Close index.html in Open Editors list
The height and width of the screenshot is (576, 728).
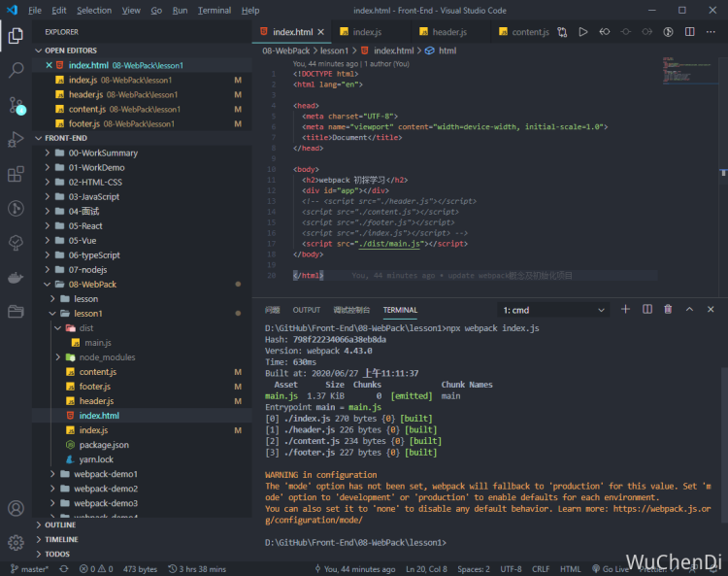pyautogui.click(x=49, y=65)
